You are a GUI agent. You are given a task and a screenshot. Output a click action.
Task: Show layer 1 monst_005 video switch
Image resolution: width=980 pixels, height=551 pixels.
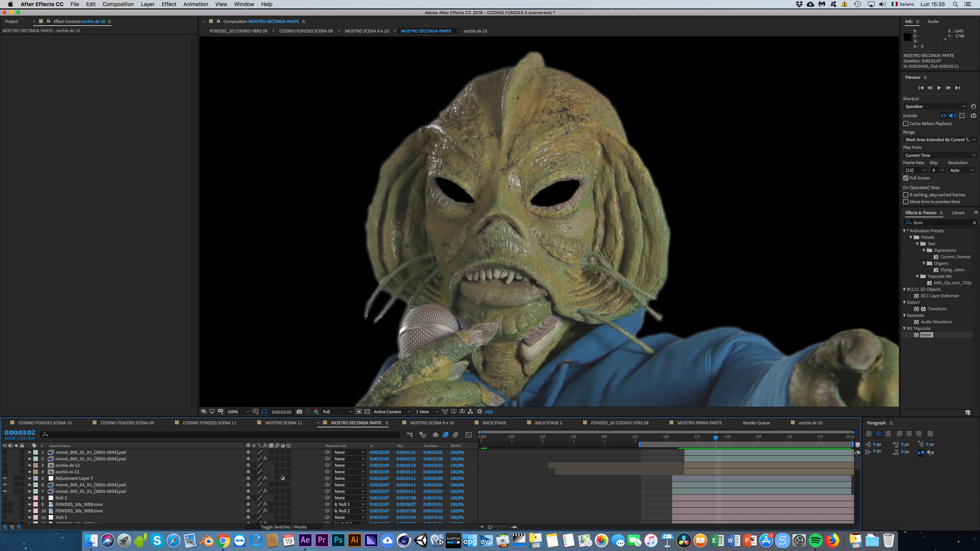pyautogui.click(x=5, y=452)
